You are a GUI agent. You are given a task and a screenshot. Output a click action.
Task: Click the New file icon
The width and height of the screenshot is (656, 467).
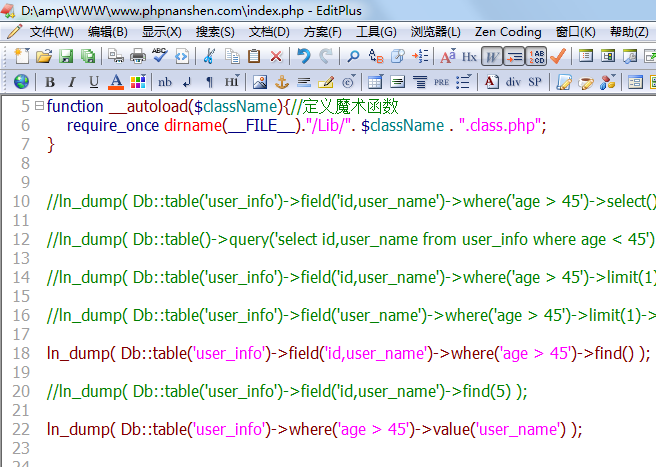coord(22,56)
